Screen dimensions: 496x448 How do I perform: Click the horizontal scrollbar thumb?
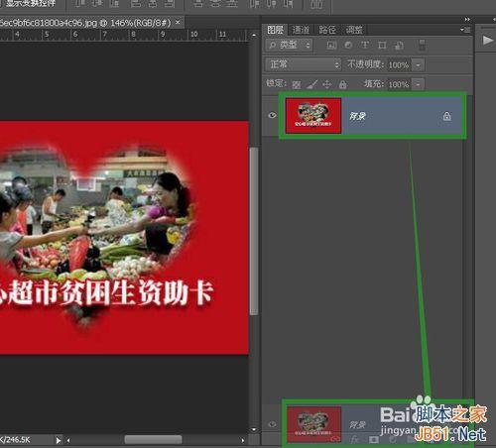[x=153, y=440]
